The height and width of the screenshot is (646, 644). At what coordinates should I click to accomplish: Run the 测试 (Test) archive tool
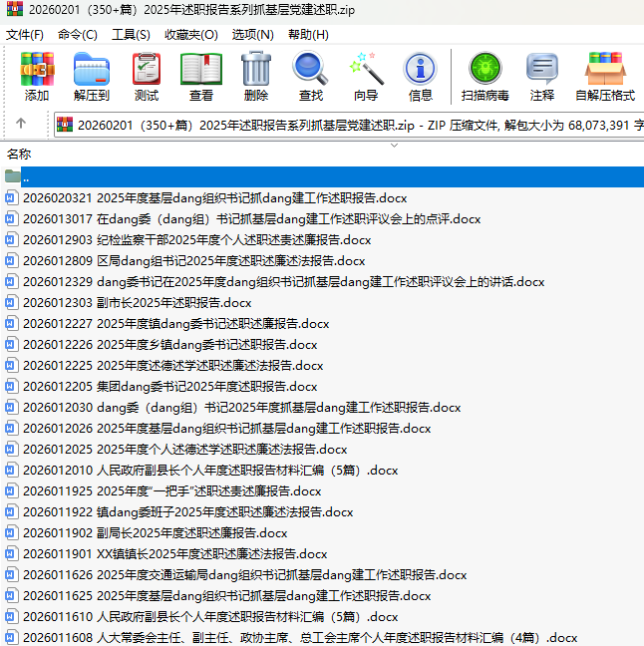tap(147, 77)
